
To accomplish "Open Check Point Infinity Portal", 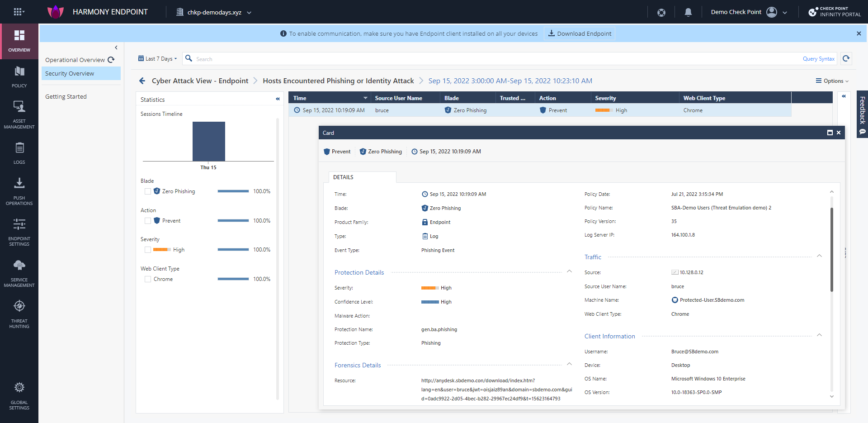I will [x=835, y=12].
